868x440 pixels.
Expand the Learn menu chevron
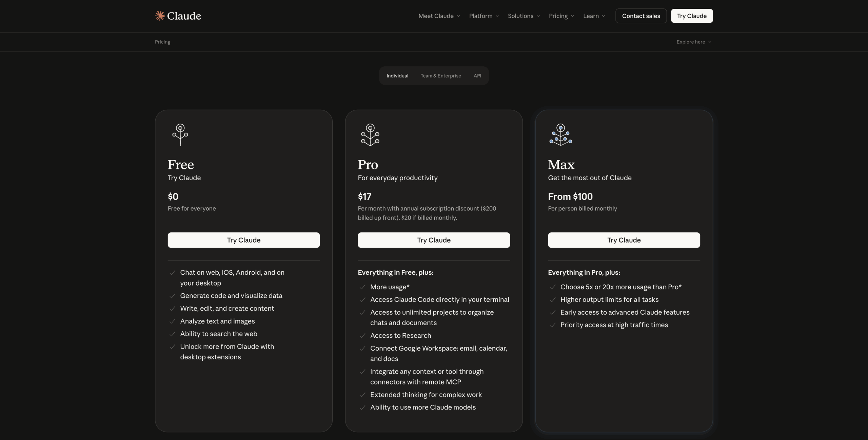(604, 16)
